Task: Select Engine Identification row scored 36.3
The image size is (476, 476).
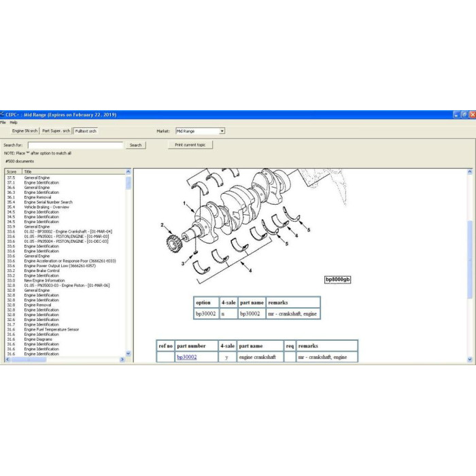Action: coord(65,192)
